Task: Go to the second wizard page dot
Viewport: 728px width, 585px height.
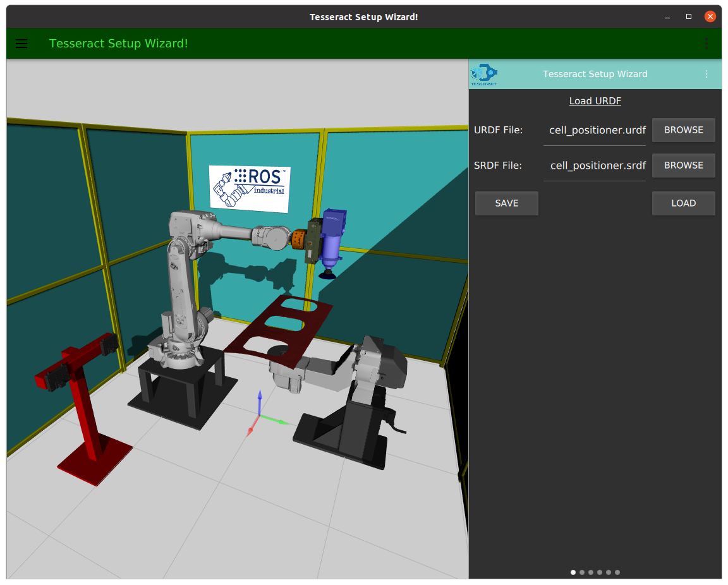Action: click(582, 572)
